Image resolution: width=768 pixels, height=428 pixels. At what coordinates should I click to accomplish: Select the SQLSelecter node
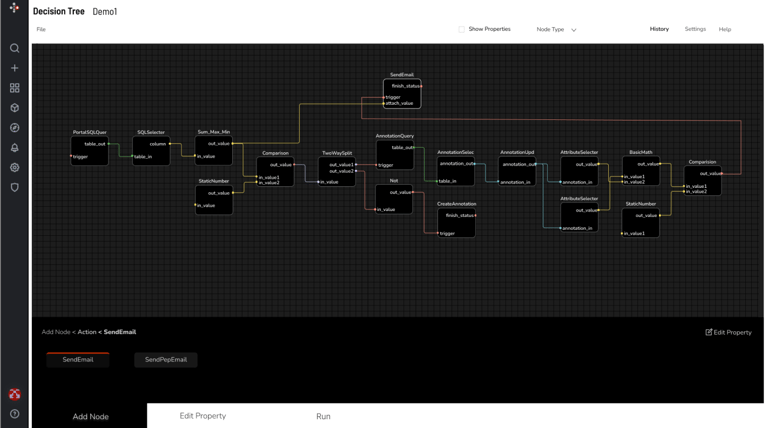point(151,150)
